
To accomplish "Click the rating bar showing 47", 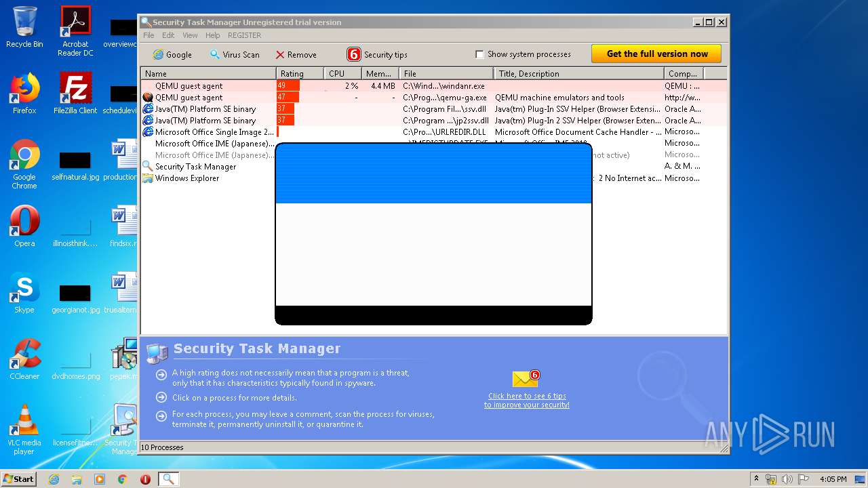I will coord(288,98).
